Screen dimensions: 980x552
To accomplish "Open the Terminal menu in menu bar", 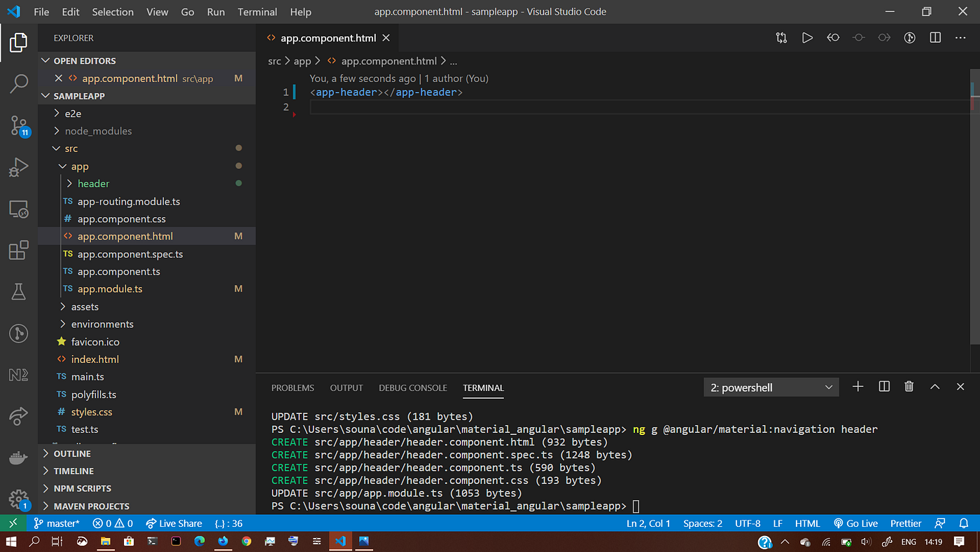I will click(258, 12).
